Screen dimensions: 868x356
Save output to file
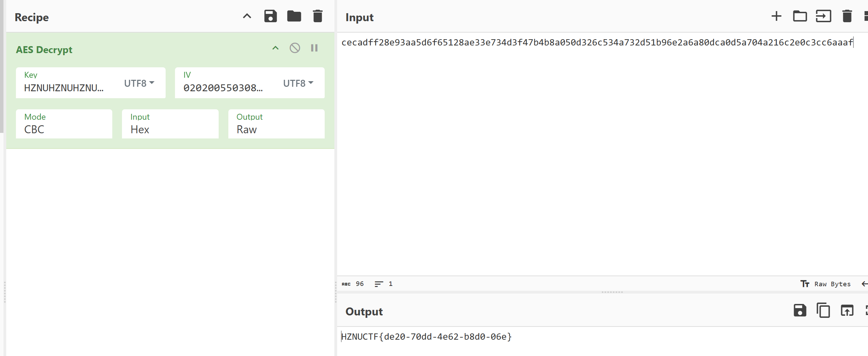tap(800, 311)
